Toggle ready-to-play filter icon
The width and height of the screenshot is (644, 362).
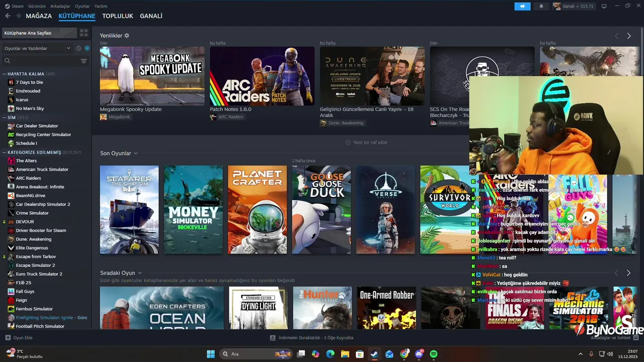click(87, 48)
